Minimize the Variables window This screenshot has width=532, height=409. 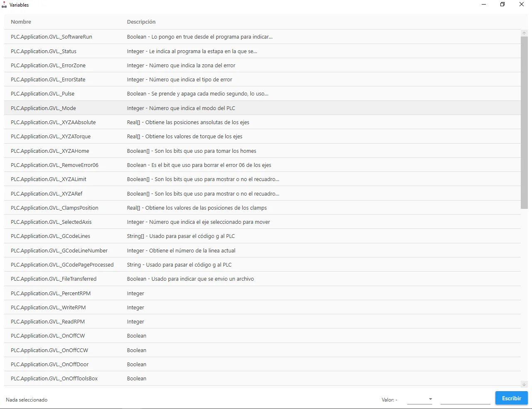[x=484, y=5]
